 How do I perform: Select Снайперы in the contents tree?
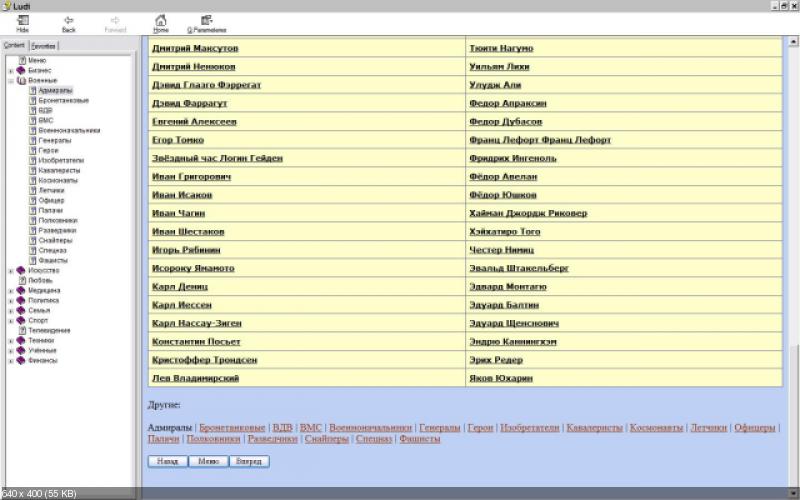point(55,240)
